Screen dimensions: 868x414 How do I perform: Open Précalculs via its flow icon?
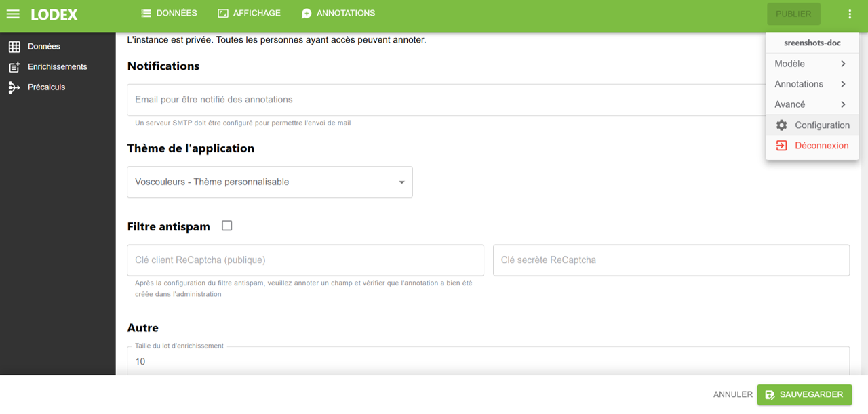[15, 87]
